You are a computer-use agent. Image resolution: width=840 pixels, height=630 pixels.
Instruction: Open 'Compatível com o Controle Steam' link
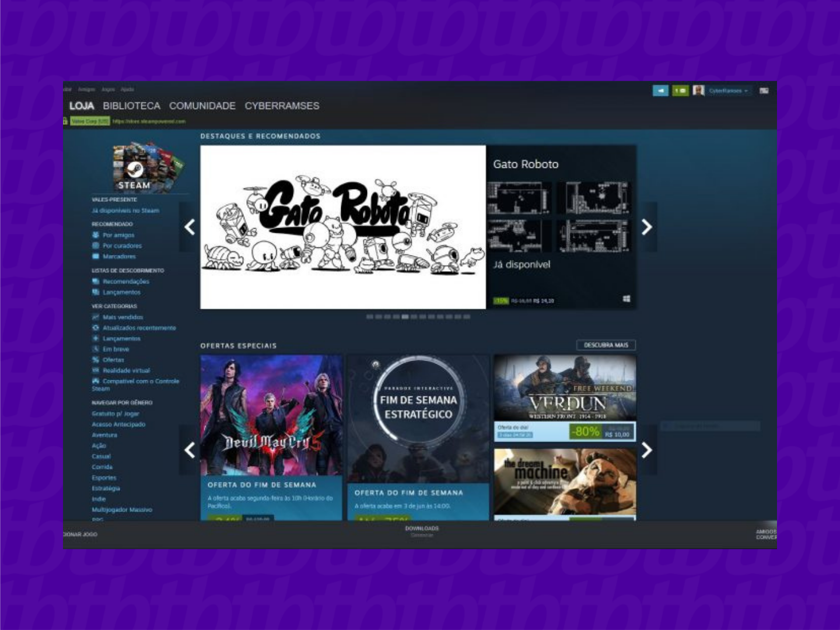(135, 384)
